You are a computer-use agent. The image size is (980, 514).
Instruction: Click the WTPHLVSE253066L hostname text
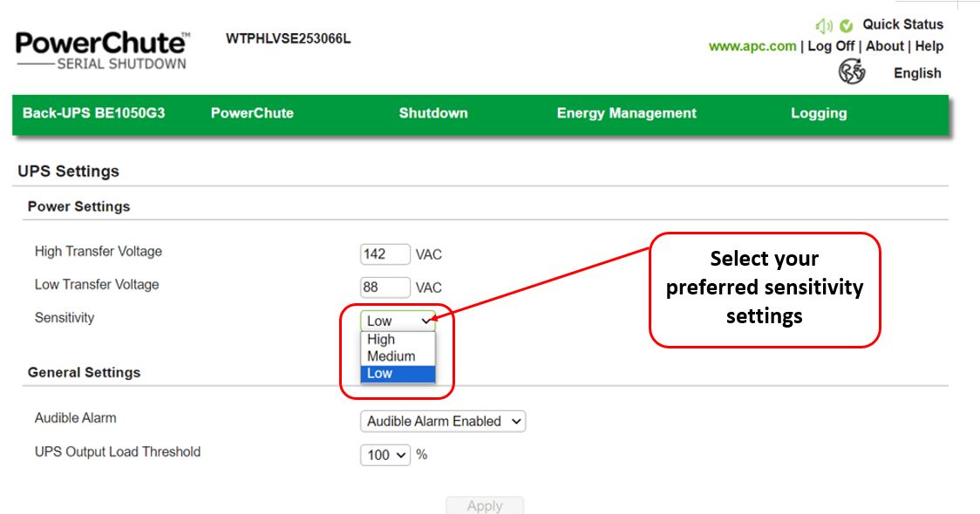click(288, 38)
